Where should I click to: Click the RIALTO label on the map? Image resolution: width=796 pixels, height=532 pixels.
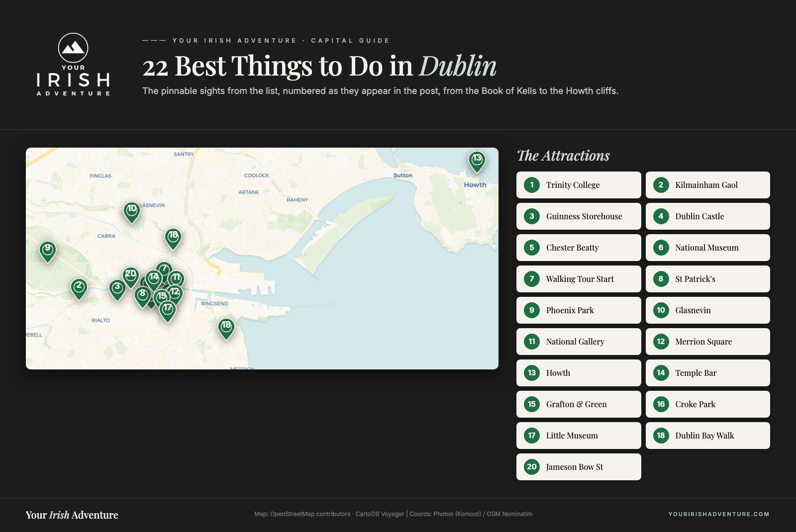[x=100, y=320]
